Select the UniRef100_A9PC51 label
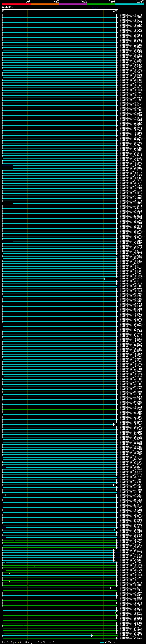The image size is (146, 644). pos(131,30)
